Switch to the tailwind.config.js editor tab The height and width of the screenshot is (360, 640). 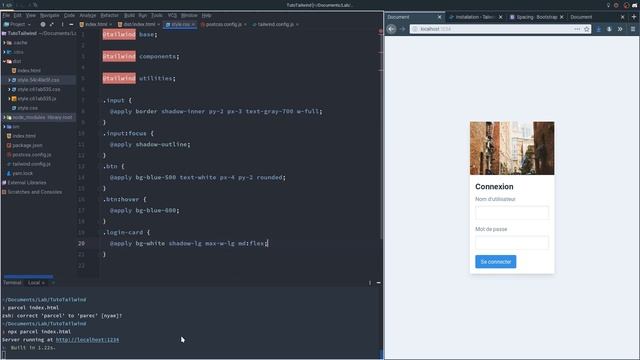[276, 24]
